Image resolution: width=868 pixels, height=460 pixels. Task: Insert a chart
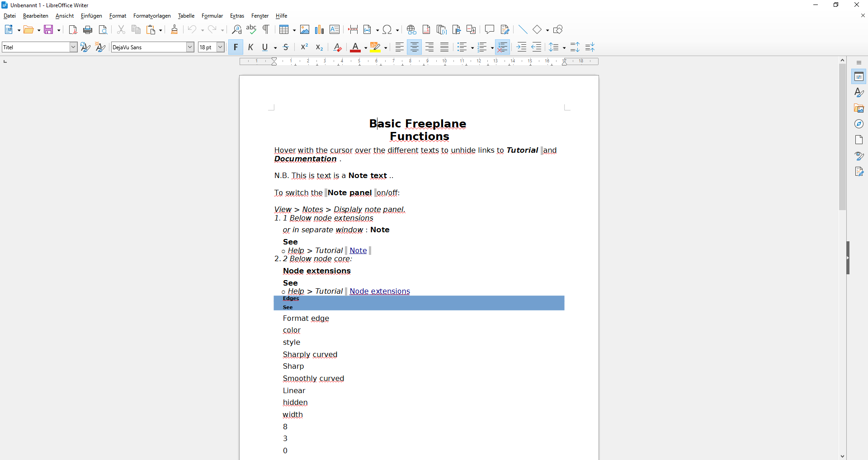pyautogui.click(x=320, y=30)
